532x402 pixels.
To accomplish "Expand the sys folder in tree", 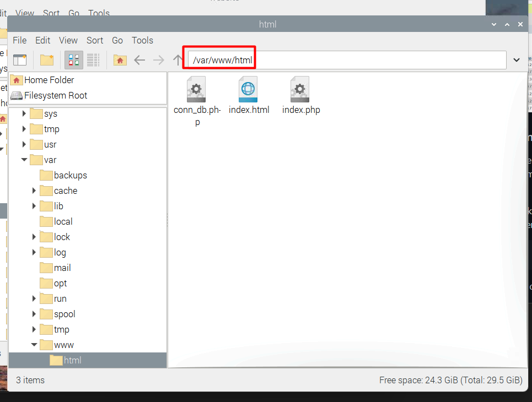I will (24, 113).
